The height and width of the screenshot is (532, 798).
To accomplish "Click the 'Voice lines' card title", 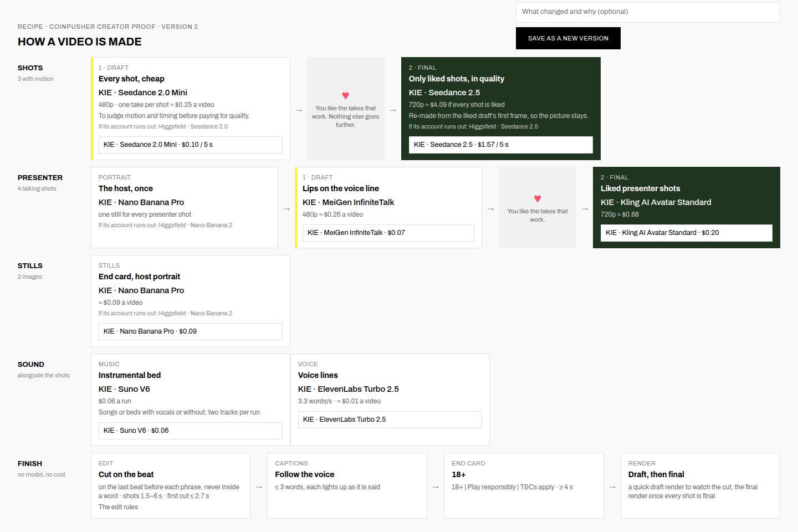I will [318, 375].
